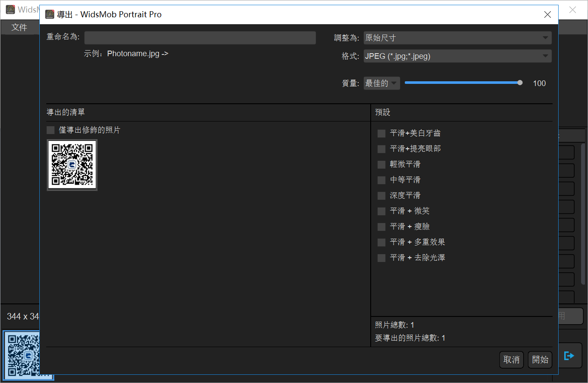Select the QR code thumbnail in export list
This screenshot has width=588, height=383.
tap(72, 165)
